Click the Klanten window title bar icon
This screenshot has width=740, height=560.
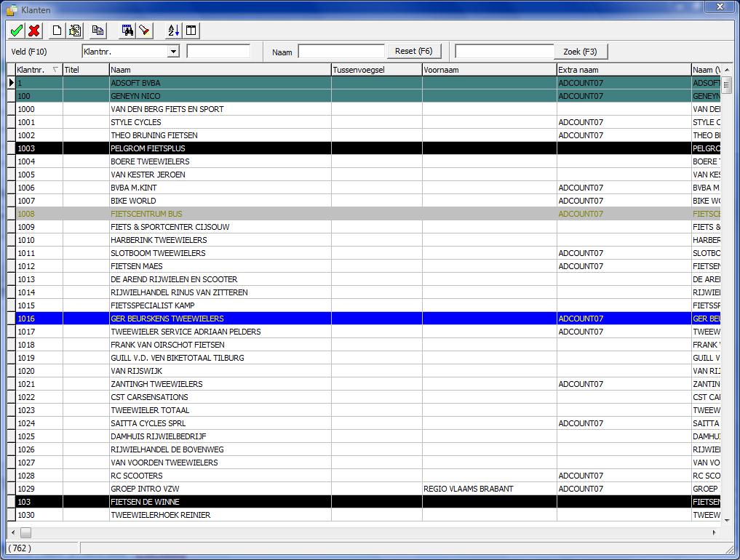point(12,10)
